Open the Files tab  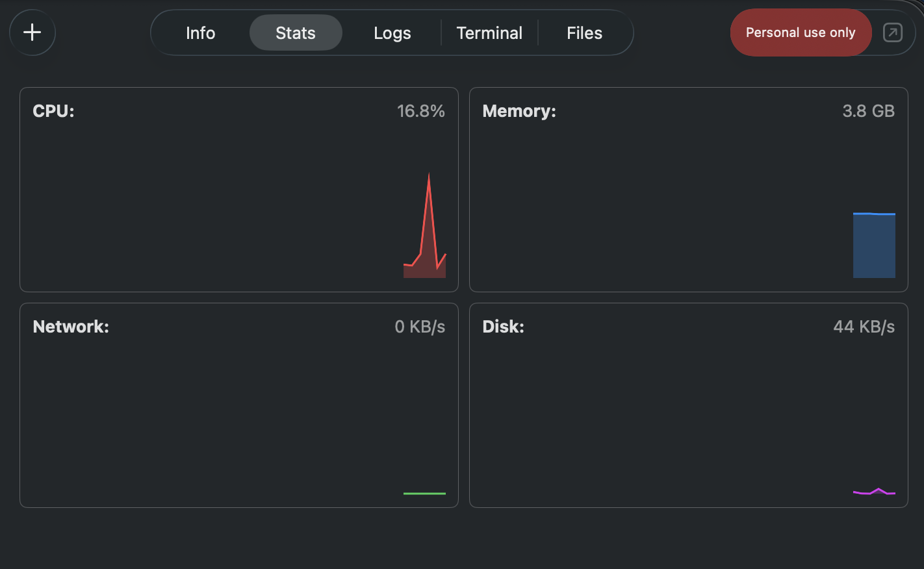click(x=584, y=33)
